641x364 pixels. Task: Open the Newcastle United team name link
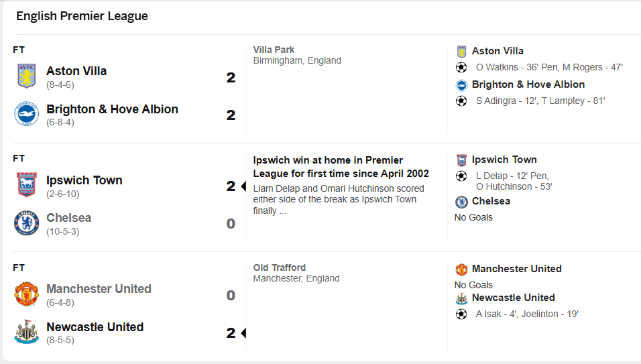[x=95, y=327]
